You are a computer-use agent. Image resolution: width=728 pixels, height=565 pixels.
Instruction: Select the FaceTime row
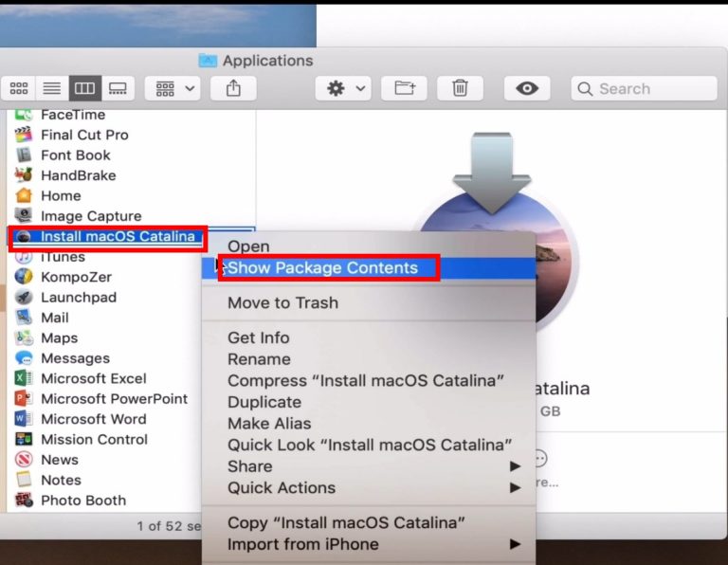pos(131,115)
